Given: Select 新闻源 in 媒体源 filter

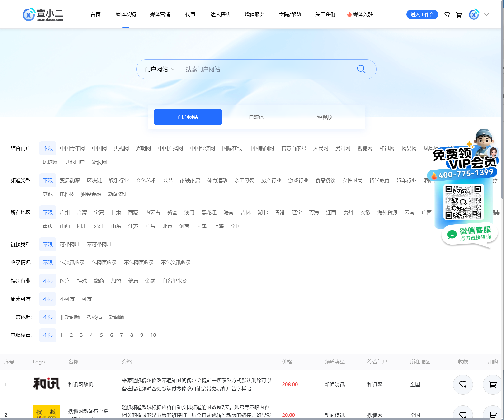Looking at the screenshot, I should pos(116,317).
